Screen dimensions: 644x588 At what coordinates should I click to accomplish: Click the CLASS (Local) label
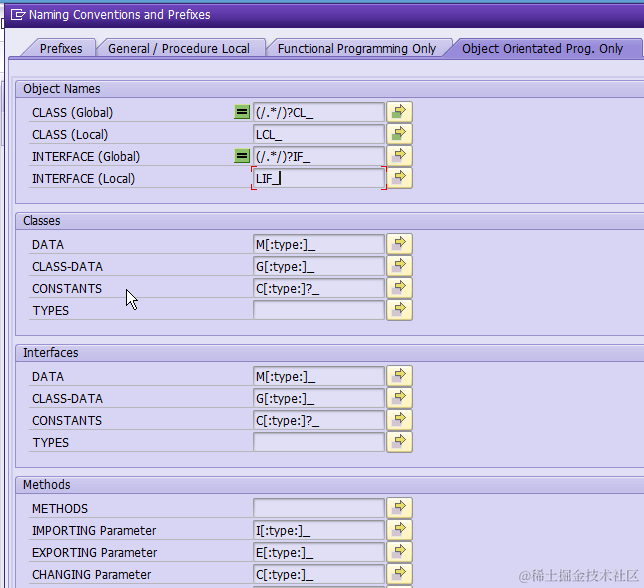pos(70,135)
